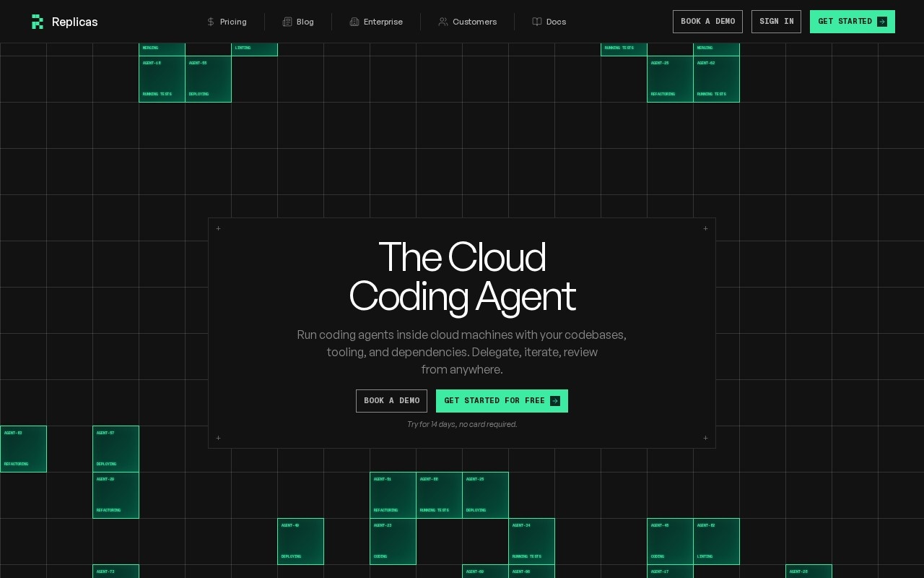Click the arrow icon in Get Started
Image resolution: width=924 pixels, height=578 pixels.
[881, 22]
